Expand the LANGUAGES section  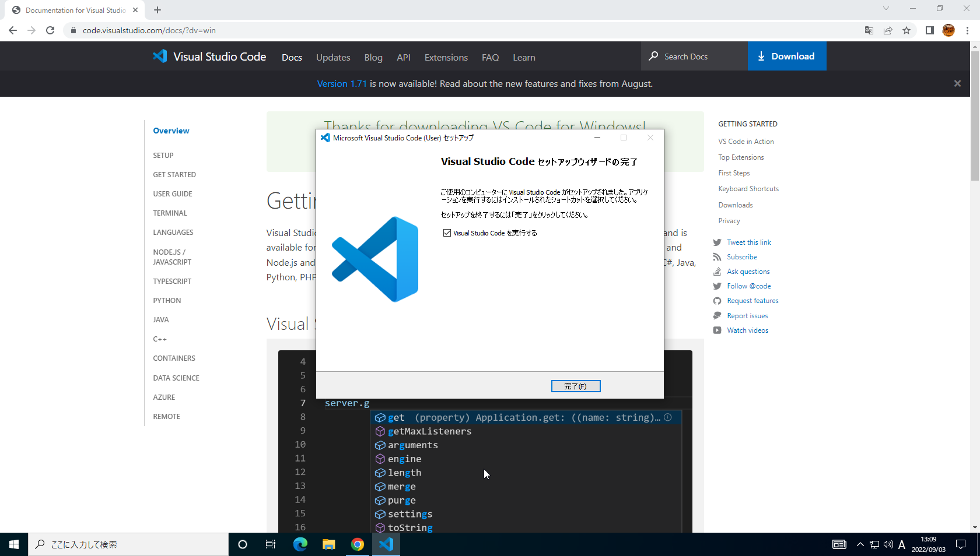[x=173, y=233]
